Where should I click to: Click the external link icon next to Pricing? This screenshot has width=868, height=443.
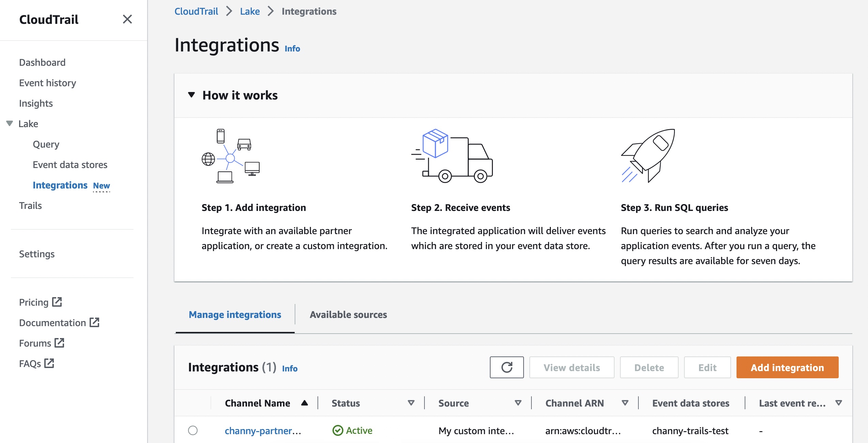coord(55,301)
